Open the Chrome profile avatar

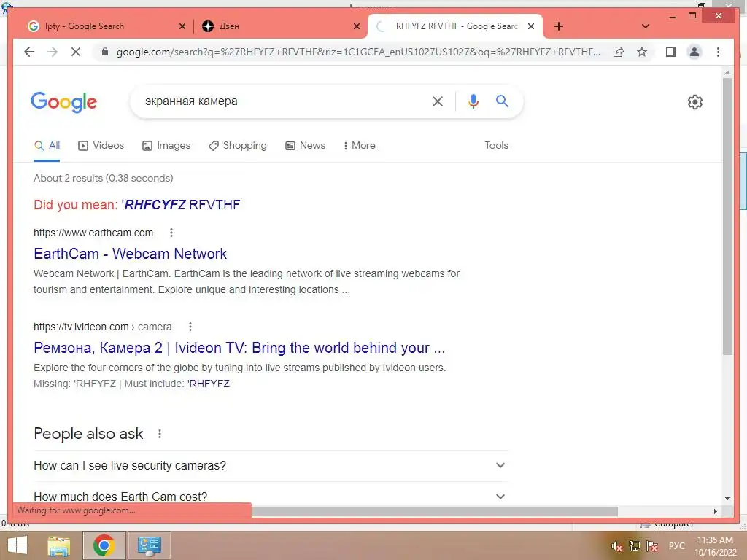[694, 52]
